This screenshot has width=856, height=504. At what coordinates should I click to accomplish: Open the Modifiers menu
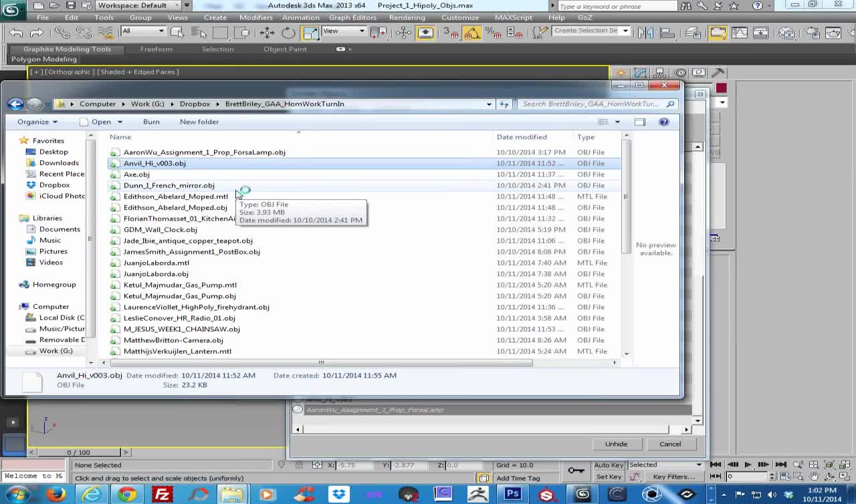pos(255,17)
